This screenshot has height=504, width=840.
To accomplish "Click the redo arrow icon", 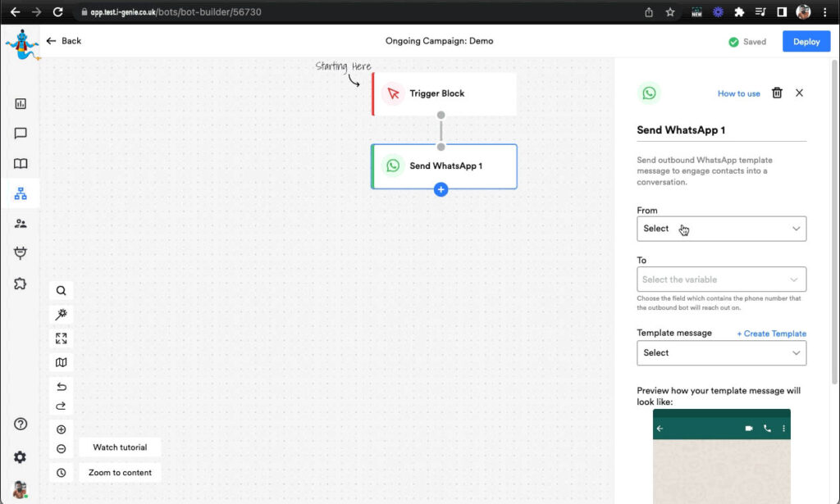I will click(x=62, y=406).
